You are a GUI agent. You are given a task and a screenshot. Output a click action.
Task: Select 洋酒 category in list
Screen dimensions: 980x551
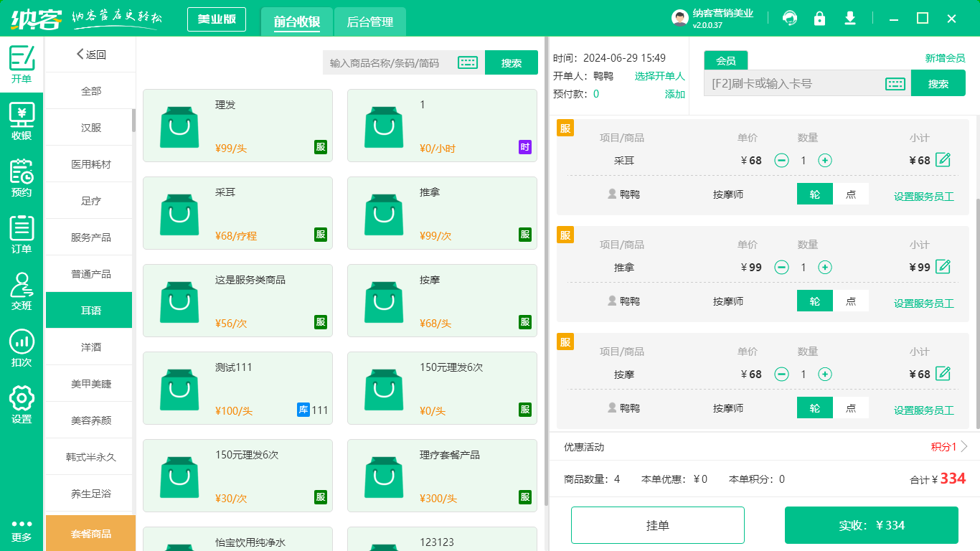coord(90,347)
